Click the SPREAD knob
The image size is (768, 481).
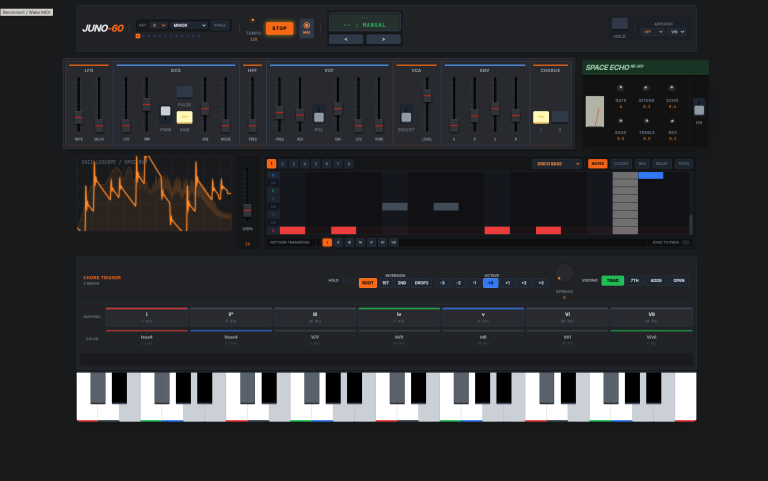[x=564, y=273]
